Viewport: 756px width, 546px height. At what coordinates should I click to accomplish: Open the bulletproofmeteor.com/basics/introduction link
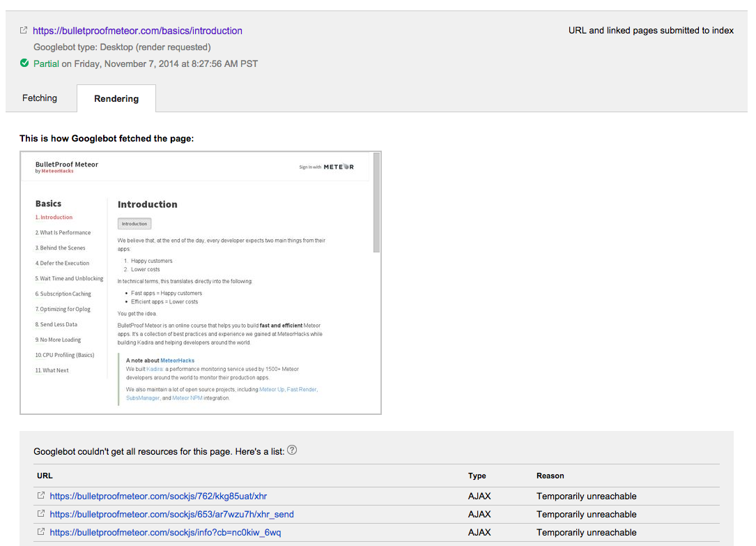(x=137, y=31)
